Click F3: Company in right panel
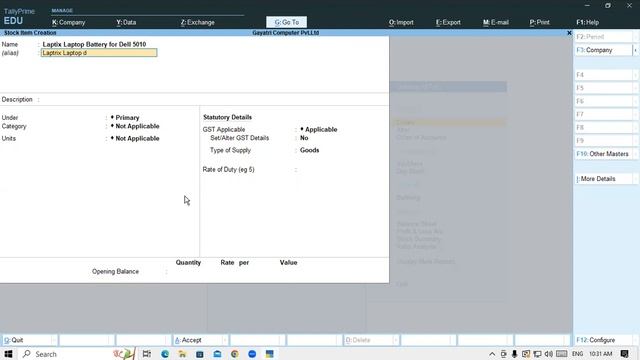Image resolution: width=640 pixels, height=360 pixels. tap(603, 50)
